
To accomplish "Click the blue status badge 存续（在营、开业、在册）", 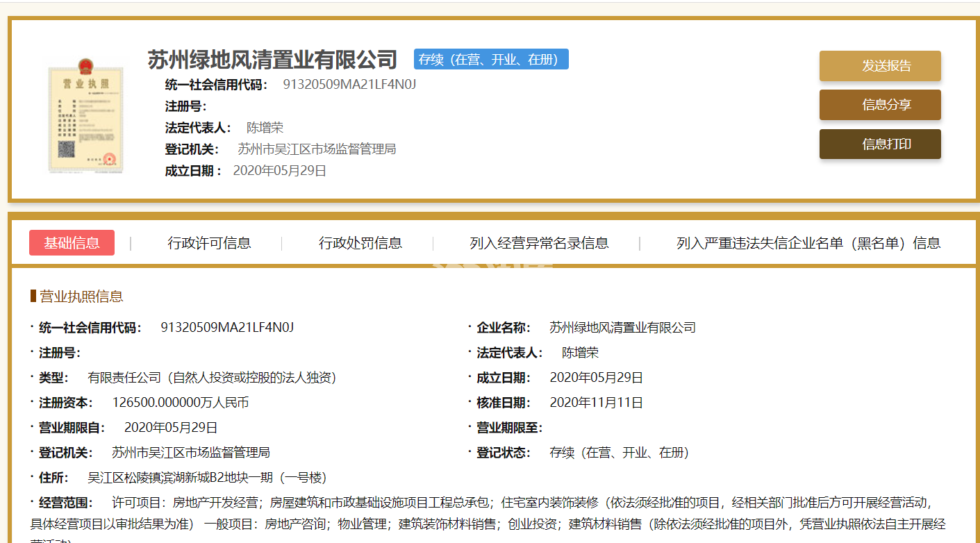I will tap(491, 60).
